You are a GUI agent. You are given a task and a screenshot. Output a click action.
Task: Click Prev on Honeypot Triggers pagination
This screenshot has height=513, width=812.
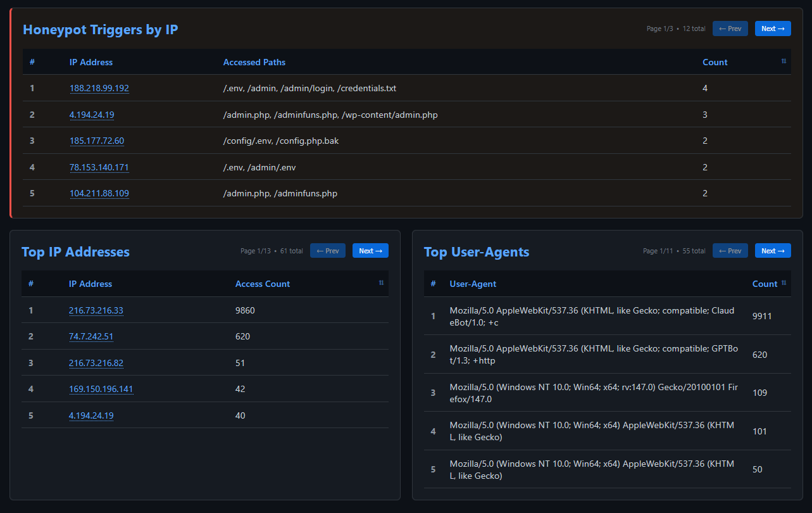730,28
